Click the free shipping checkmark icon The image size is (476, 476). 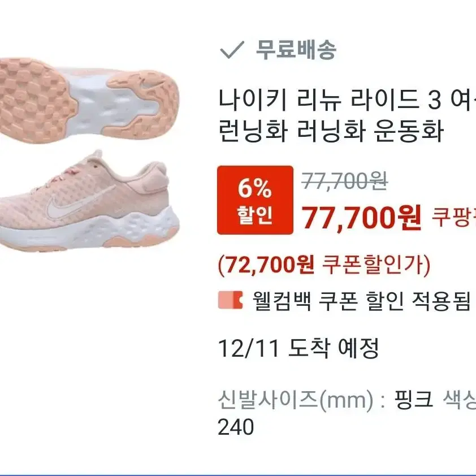[232, 50]
